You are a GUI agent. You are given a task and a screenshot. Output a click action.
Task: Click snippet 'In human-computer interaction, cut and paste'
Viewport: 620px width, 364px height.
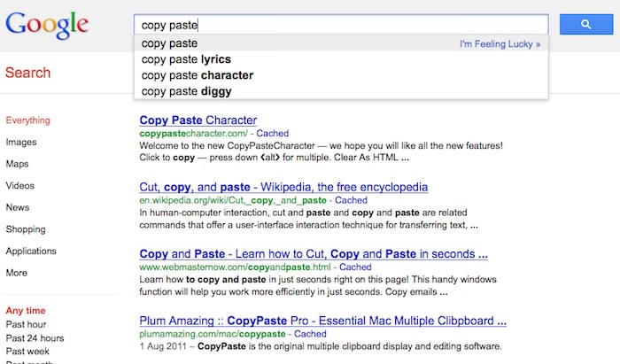[309, 219]
